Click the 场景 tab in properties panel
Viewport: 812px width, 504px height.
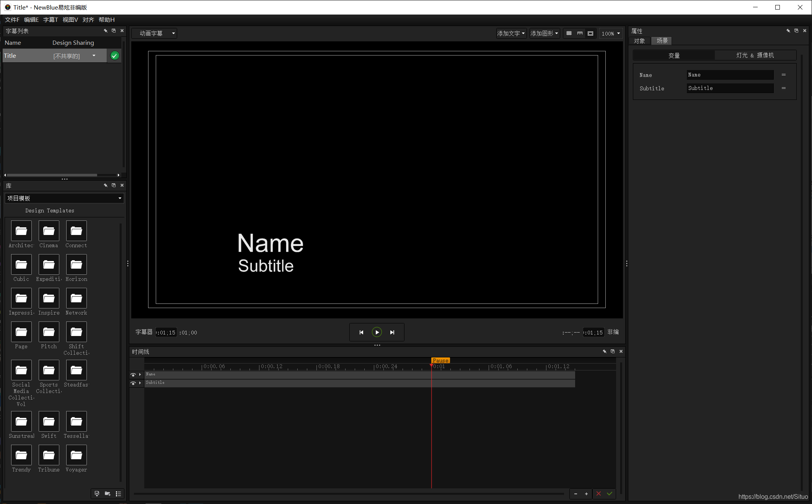(x=662, y=41)
